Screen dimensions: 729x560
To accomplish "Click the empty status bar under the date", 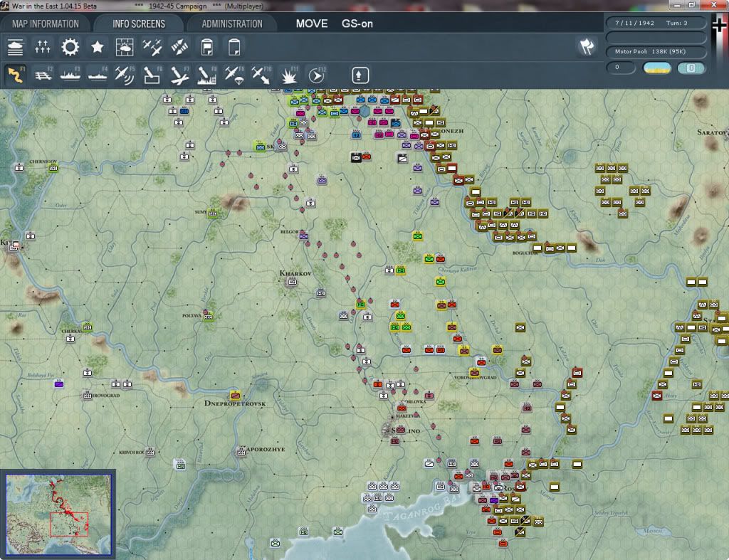I will tap(655, 37).
